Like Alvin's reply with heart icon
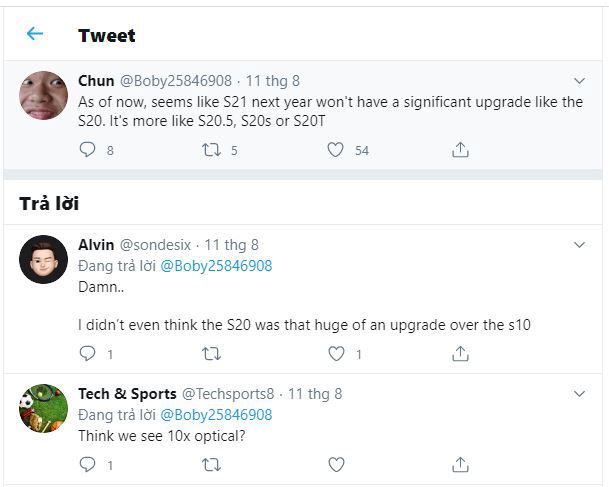The image size is (609, 487). tap(336, 354)
